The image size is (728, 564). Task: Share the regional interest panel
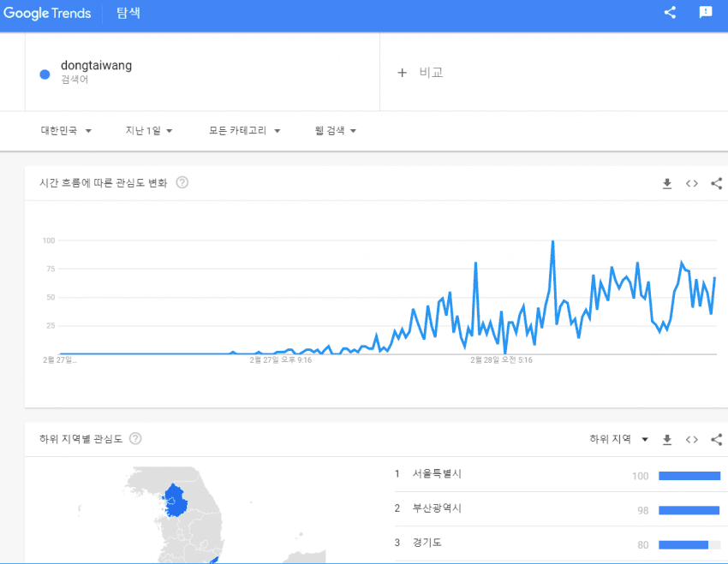[717, 440]
